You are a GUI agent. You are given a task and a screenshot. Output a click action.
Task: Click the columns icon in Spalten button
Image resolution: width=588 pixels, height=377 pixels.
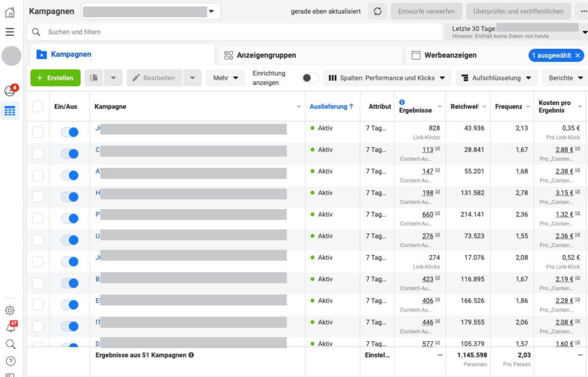332,78
